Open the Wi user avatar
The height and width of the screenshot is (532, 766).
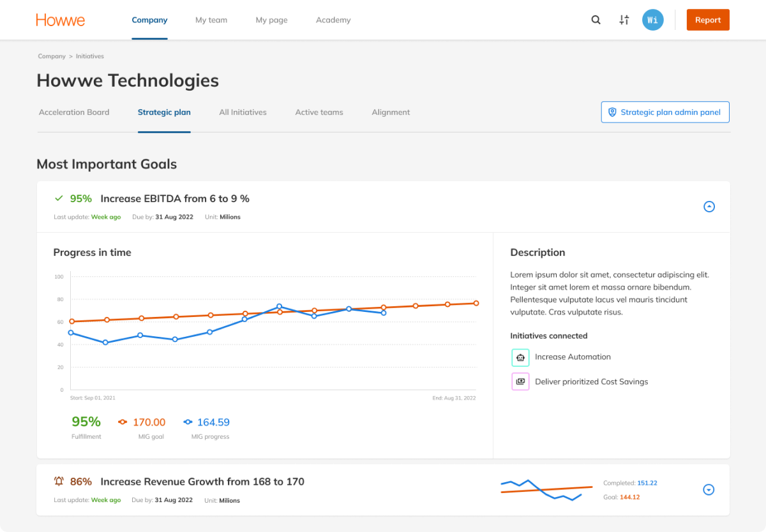[x=652, y=20]
